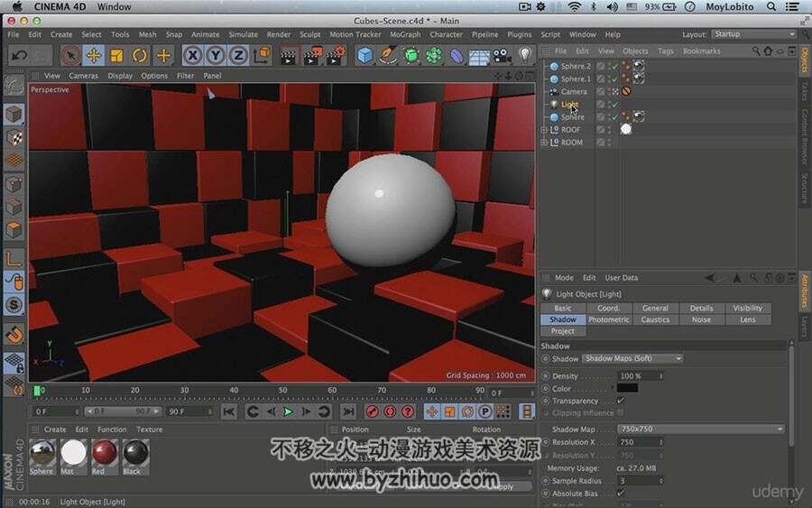This screenshot has width=812, height=508.
Task: Open the Floor environment icon
Action: [x=480, y=56]
